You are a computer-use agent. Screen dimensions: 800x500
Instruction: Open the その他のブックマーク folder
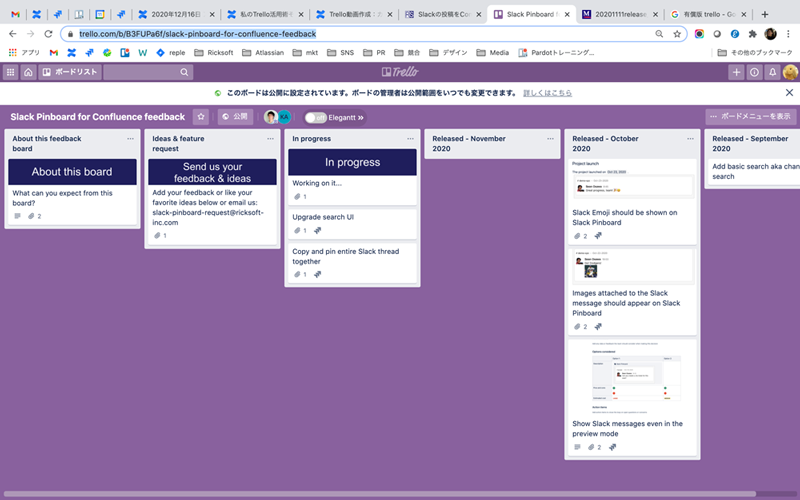point(755,53)
